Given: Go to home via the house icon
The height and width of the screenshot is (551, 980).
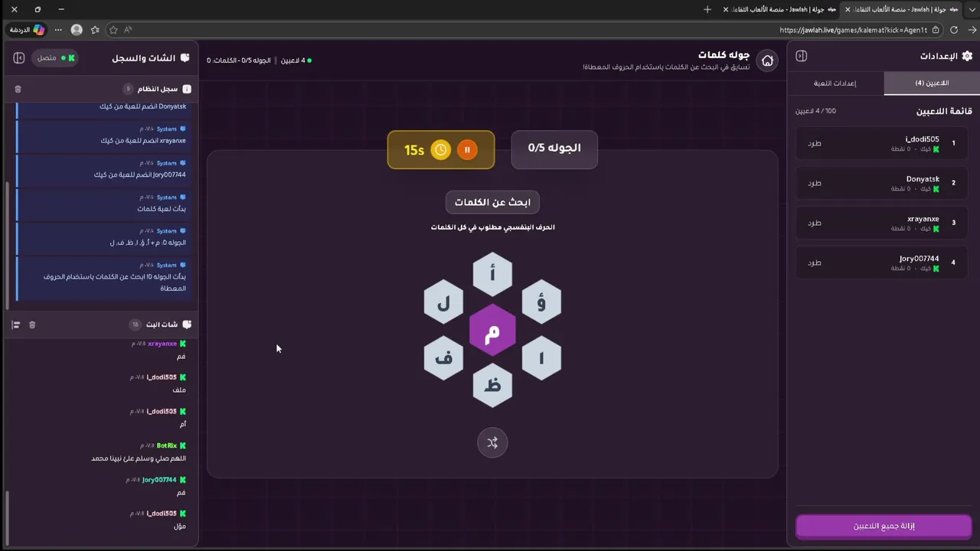Looking at the screenshot, I should pos(767,60).
